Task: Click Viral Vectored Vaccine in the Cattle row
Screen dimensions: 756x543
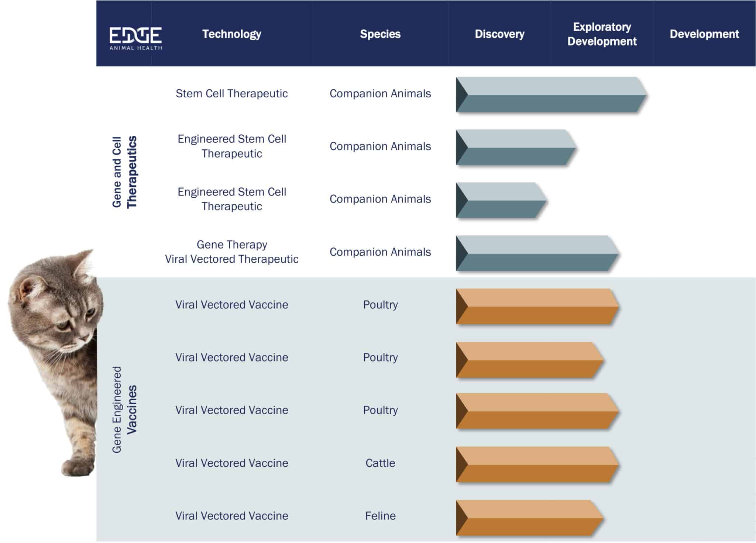Action: coord(231,463)
